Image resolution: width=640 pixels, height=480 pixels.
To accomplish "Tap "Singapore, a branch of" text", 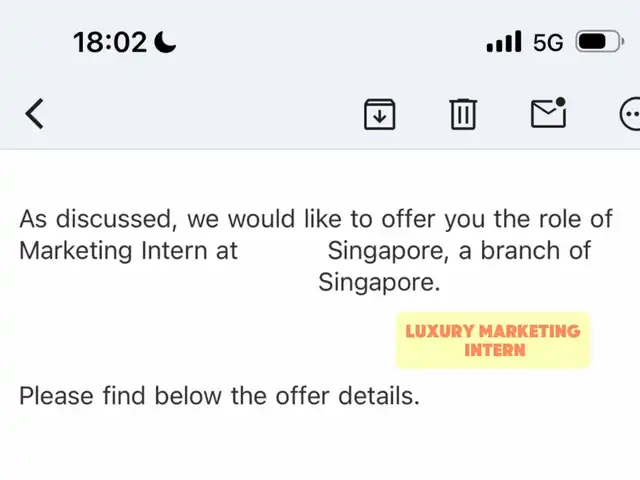I will click(459, 251).
